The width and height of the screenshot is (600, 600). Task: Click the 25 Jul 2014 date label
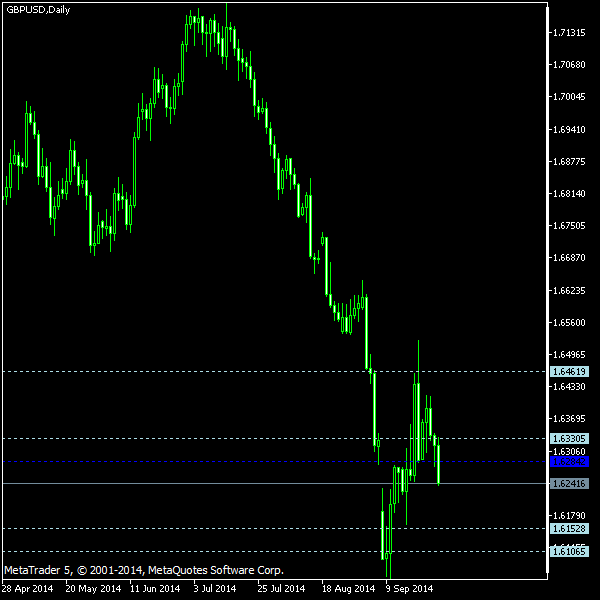(x=281, y=589)
